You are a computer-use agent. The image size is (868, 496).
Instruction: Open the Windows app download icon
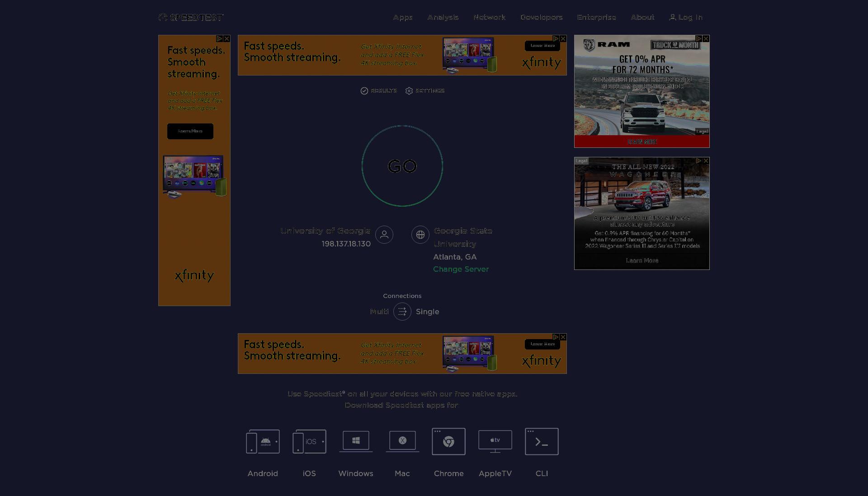point(356,441)
